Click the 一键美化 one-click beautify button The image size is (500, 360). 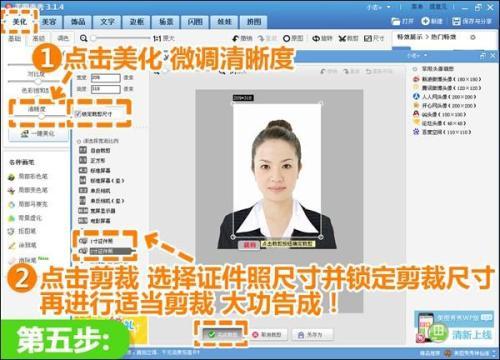38,134
